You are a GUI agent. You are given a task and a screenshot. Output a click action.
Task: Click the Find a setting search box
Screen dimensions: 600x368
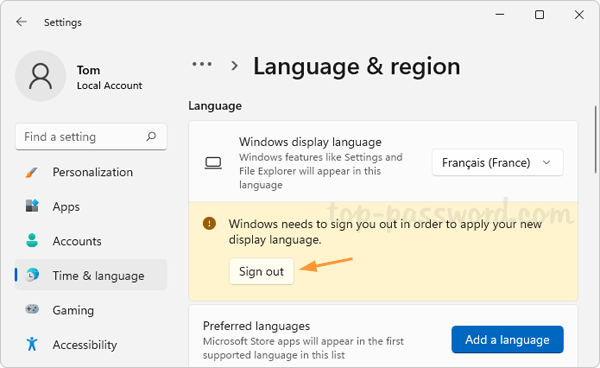click(x=91, y=137)
